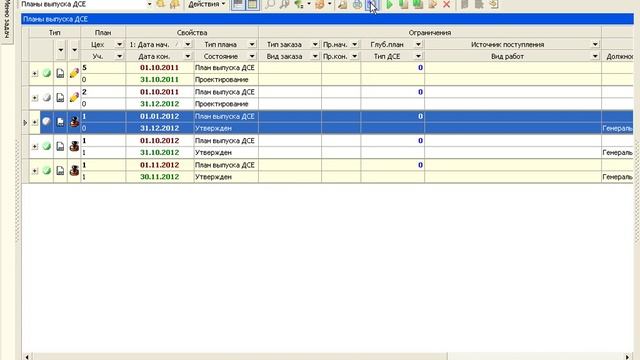The height and width of the screenshot is (360, 640).
Task: Open the Дата кон. filter dropdown
Action: (187, 56)
